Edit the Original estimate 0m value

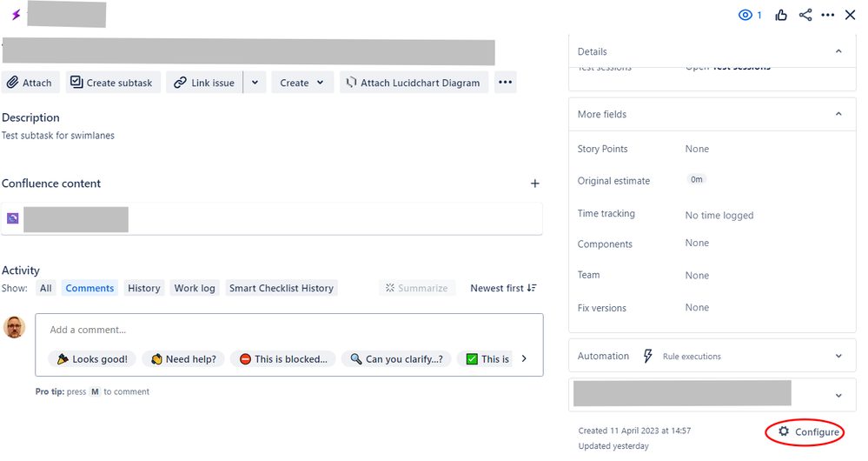pos(696,179)
